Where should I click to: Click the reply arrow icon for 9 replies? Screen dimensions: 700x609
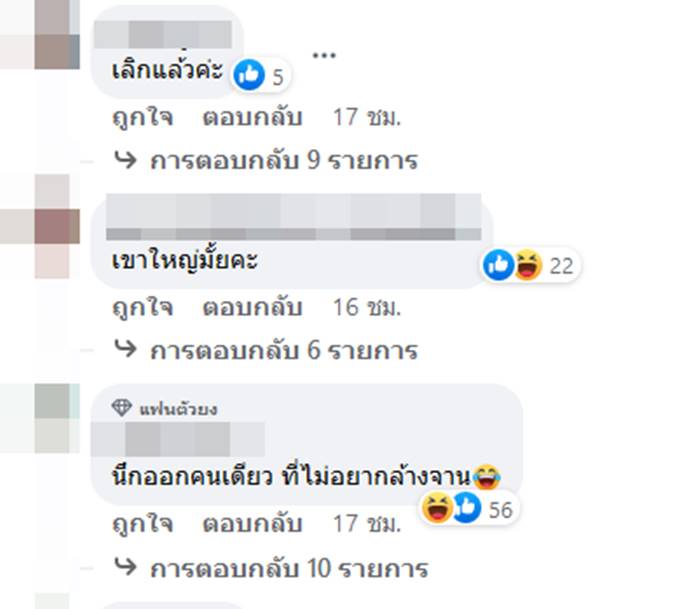point(125,159)
